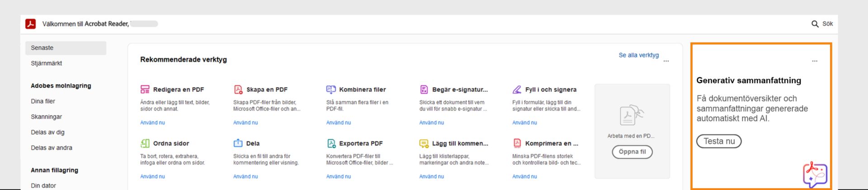Viewport: 868px width, 190px height.
Task: Click the Fyll i och signera icon
Action: 517,90
